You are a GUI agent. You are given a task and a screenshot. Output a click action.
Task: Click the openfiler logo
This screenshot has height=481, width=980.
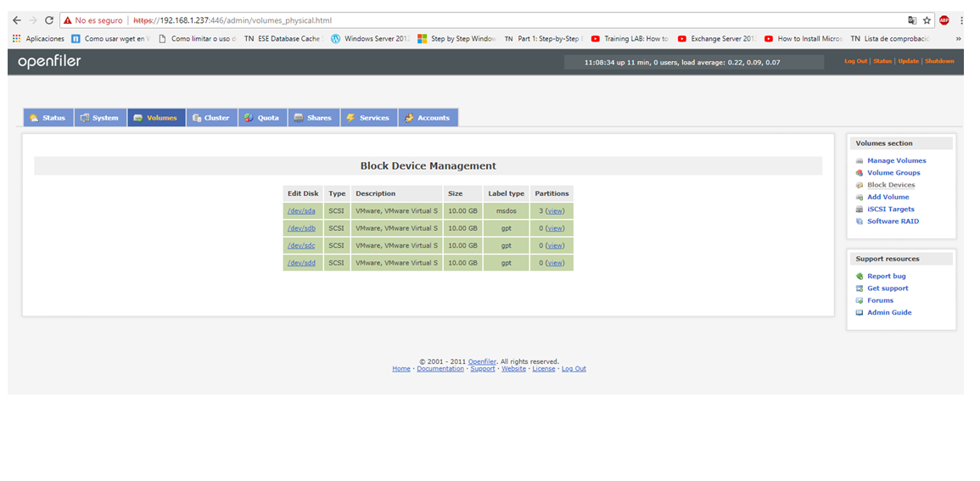coord(49,62)
